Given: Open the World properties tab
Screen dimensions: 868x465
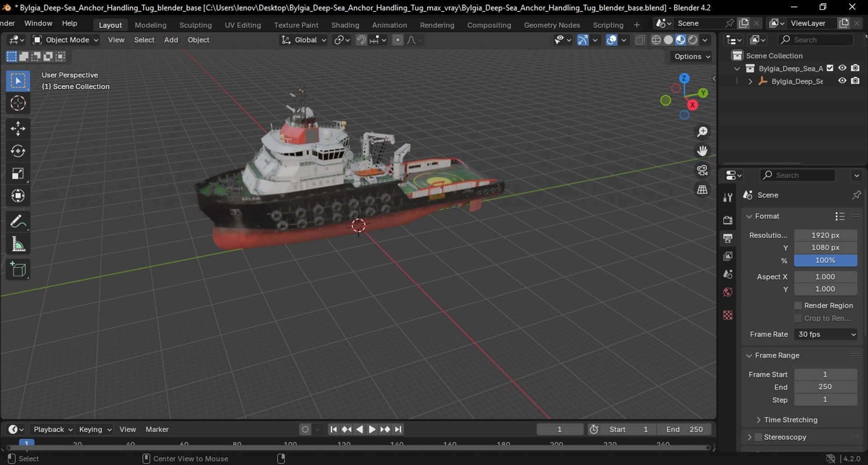Looking at the screenshot, I should pyautogui.click(x=727, y=292).
